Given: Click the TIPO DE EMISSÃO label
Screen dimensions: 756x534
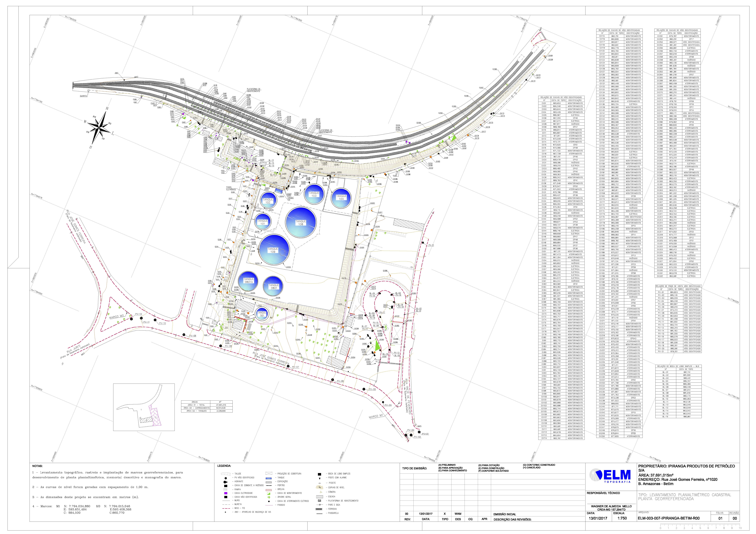Looking at the screenshot, I should (x=415, y=468).
